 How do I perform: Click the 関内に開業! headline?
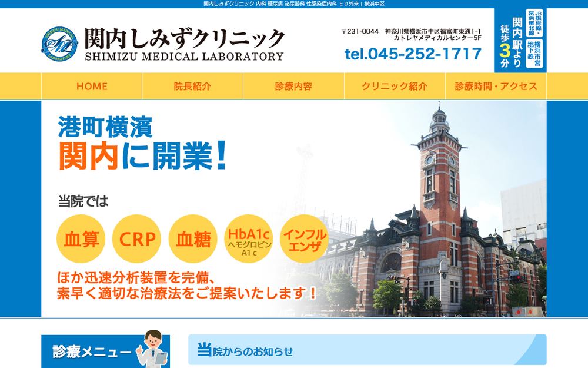(x=143, y=155)
